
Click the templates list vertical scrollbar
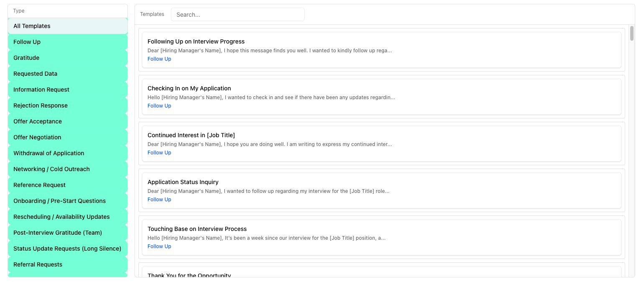[x=631, y=33]
